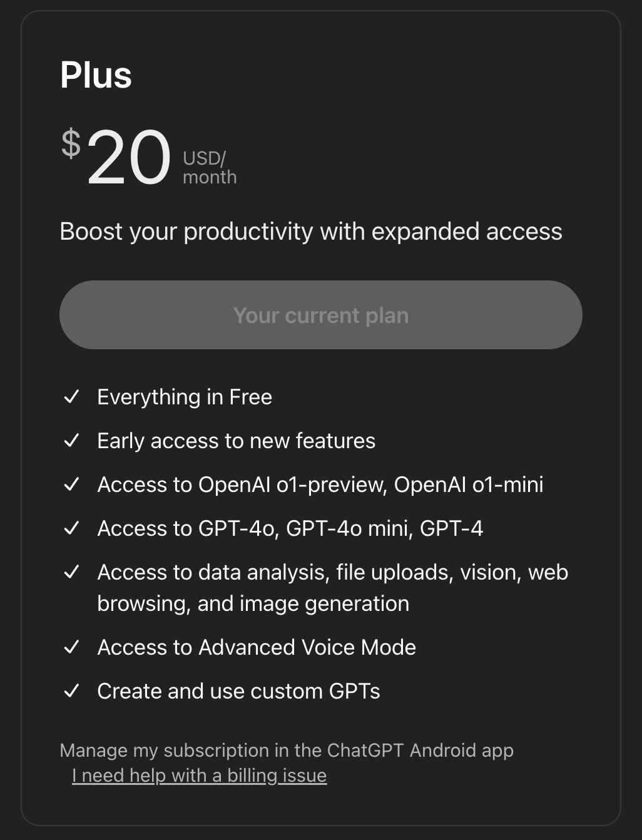Click the 'Plus' plan heading
The width and height of the screenshot is (642, 840).
(x=96, y=75)
